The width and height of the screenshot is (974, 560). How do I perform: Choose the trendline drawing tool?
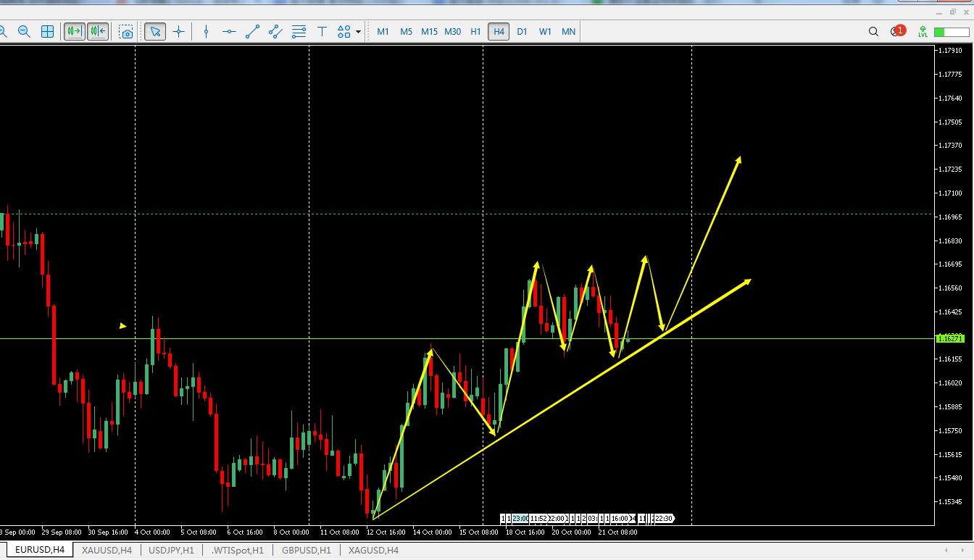coord(252,31)
